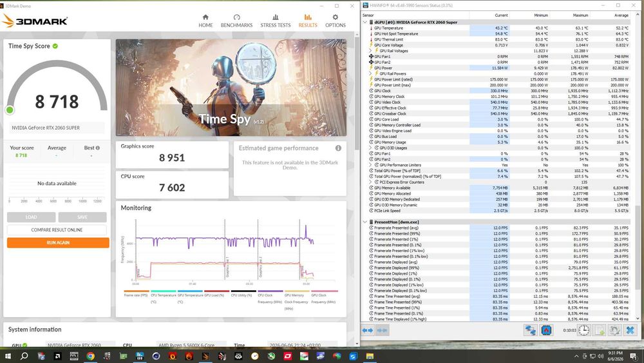Image resolution: width=644 pixels, height=363 pixels.
Task: Click the info icon next to Best
Action: [98, 148]
